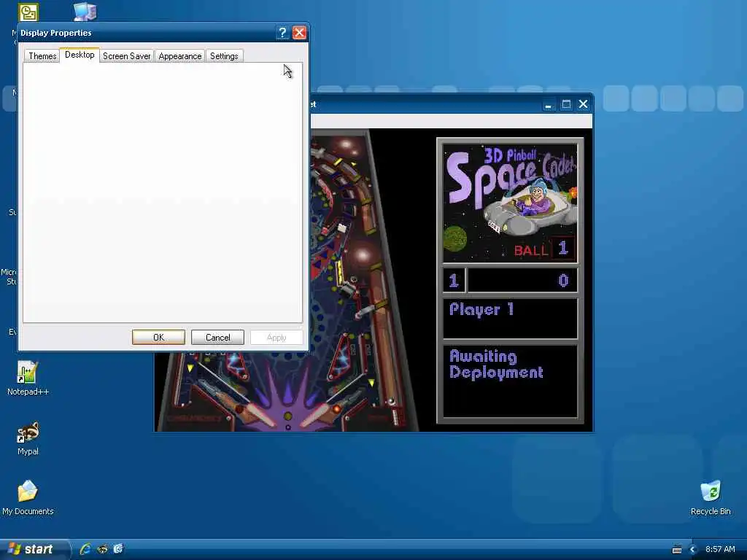Select the My Documents desktop folder
The width and height of the screenshot is (747, 560).
pyautogui.click(x=28, y=497)
